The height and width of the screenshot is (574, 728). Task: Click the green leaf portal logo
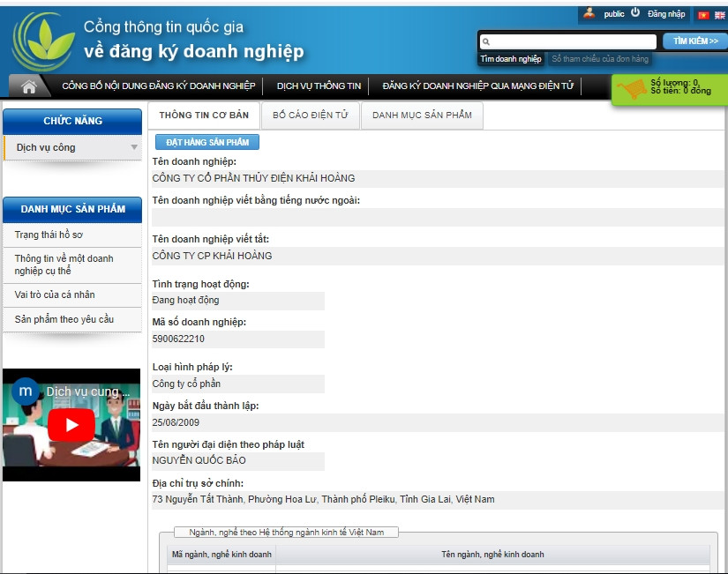pyautogui.click(x=38, y=41)
